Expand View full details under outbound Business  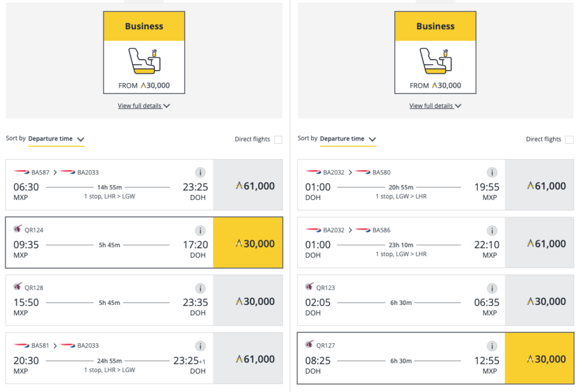pos(144,106)
